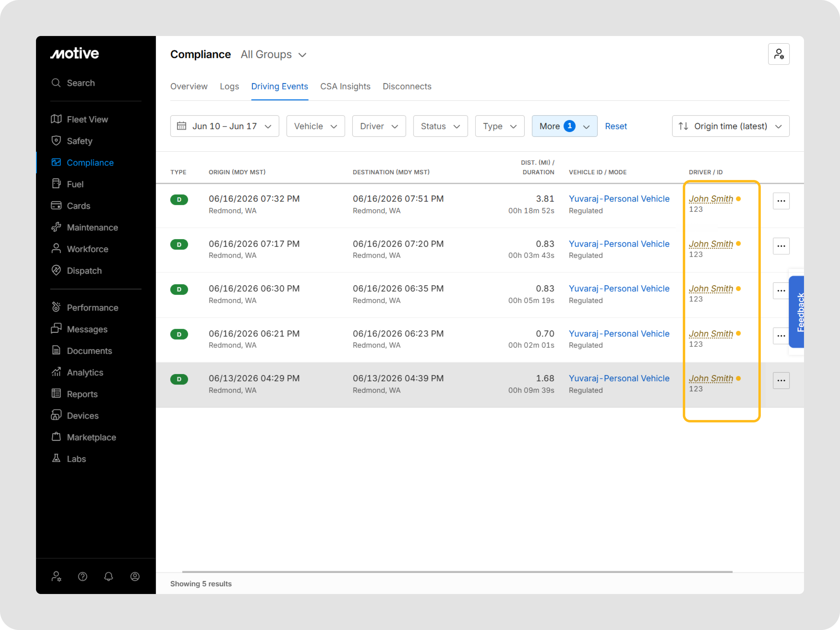Click the help question mark icon
The image size is (840, 630).
(x=82, y=577)
